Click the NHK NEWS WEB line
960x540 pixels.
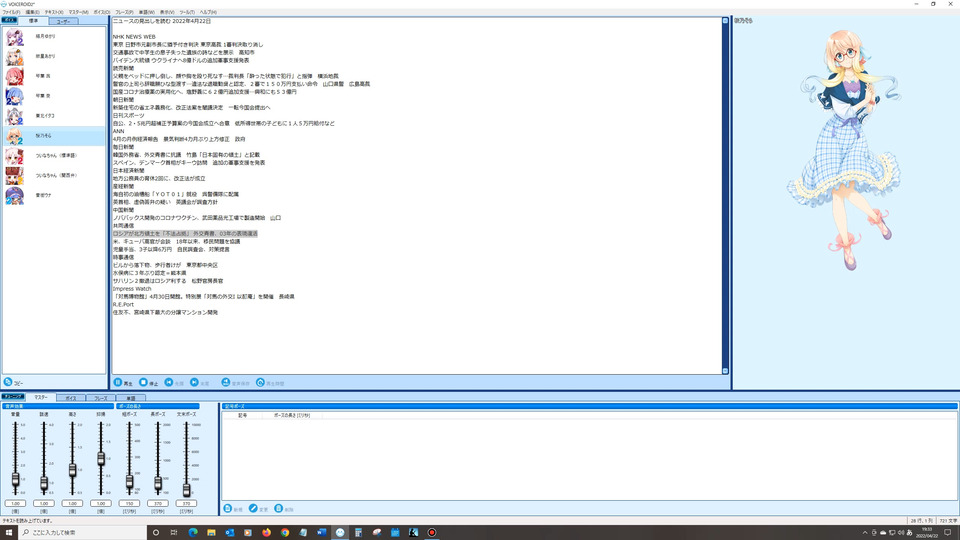pos(134,37)
